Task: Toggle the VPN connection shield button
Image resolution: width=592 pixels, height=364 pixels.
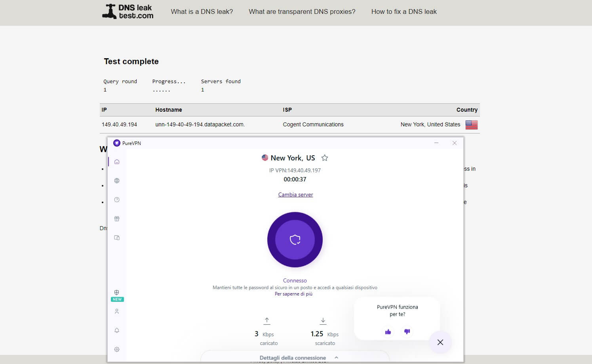Action: (x=295, y=240)
